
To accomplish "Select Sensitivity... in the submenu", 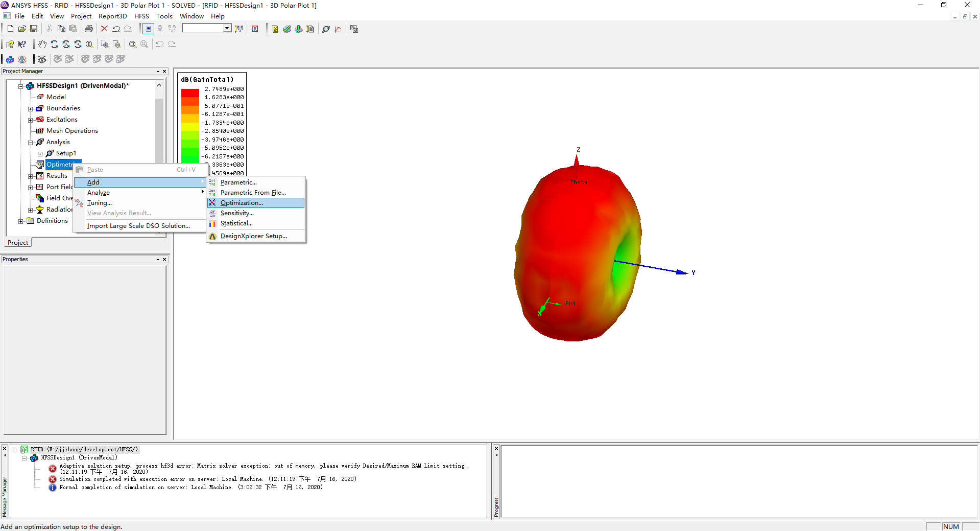I will pyautogui.click(x=237, y=213).
